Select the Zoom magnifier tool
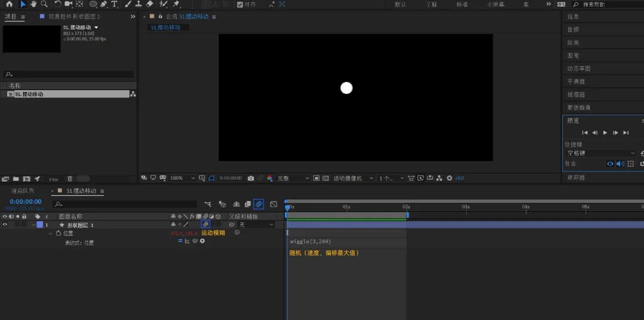Image resolution: width=644 pixels, height=320 pixels. (44, 4)
